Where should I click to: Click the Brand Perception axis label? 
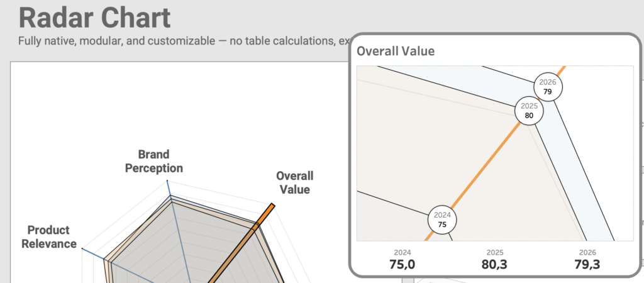coord(154,161)
